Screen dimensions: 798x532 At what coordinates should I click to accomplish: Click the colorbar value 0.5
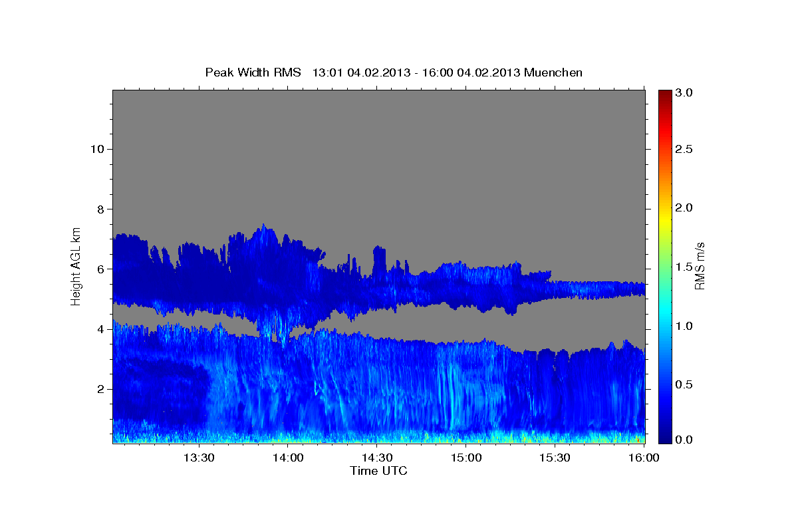point(684,384)
